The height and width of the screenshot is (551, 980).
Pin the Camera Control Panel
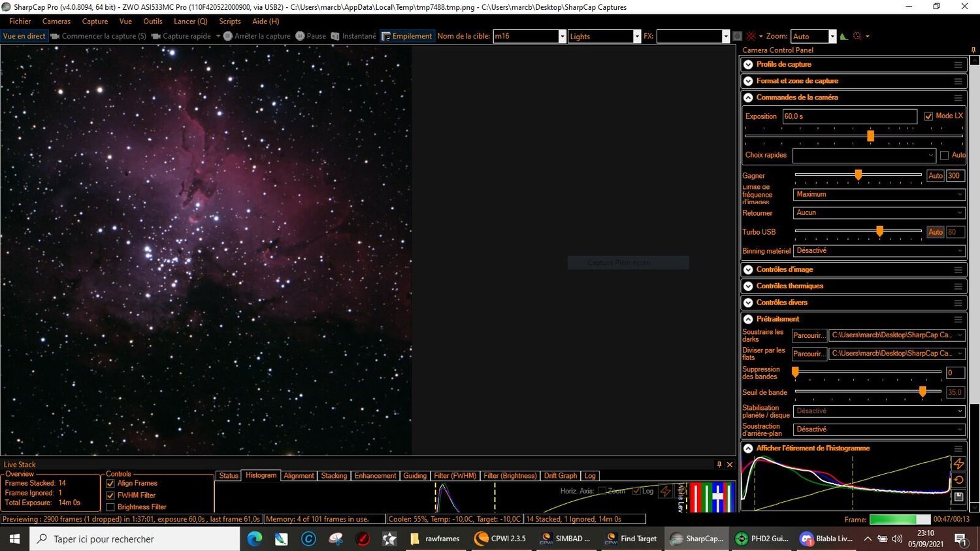point(973,50)
